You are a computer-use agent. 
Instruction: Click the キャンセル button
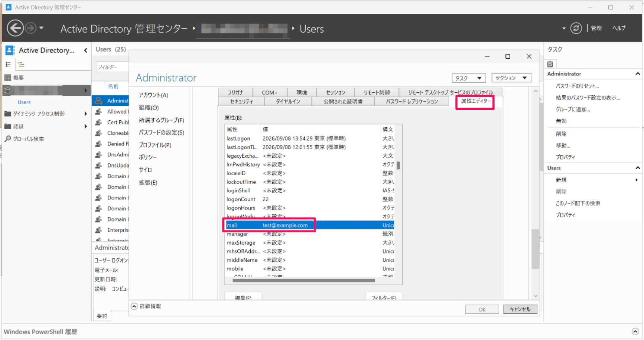(520, 310)
